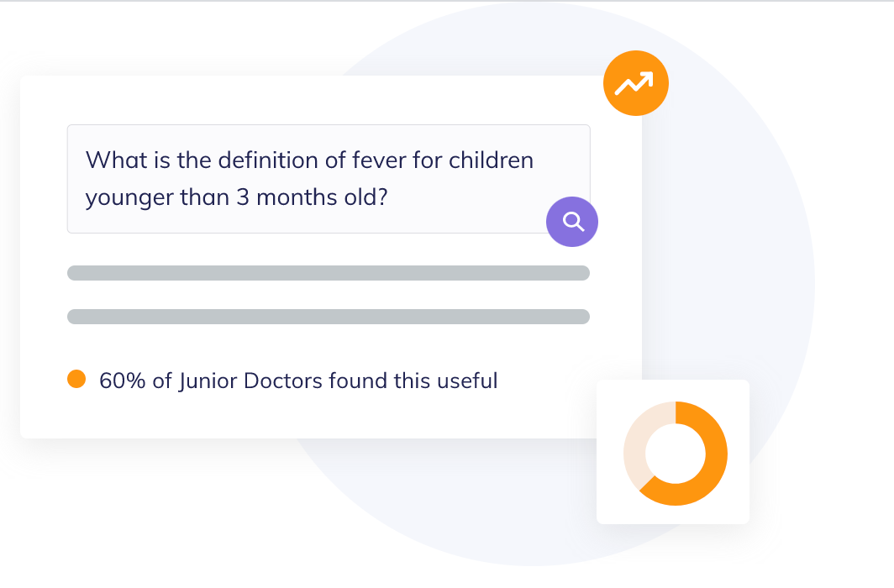Screen dimensions: 894x588
Task: Click the white search results card
Action: pos(331,256)
